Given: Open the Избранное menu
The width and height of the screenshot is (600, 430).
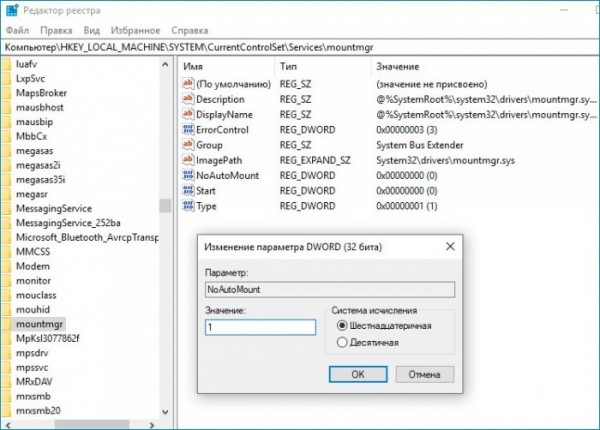Looking at the screenshot, I should pyautogui.click(x=135, y=30).
